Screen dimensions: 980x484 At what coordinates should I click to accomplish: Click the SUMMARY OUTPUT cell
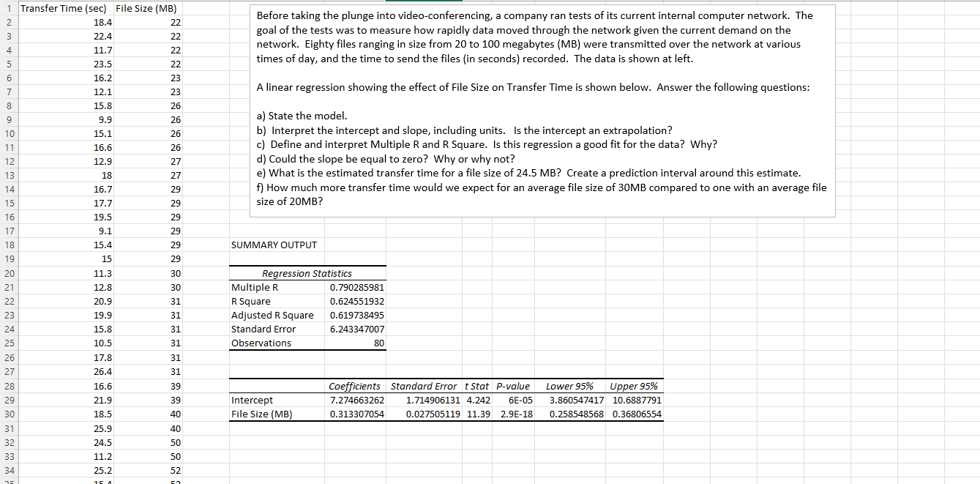[x=274, y=245]
